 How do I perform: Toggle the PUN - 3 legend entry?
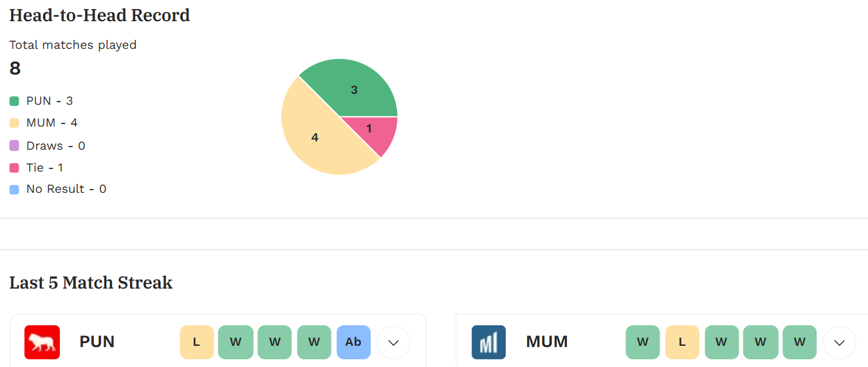[x=41, y=101]
